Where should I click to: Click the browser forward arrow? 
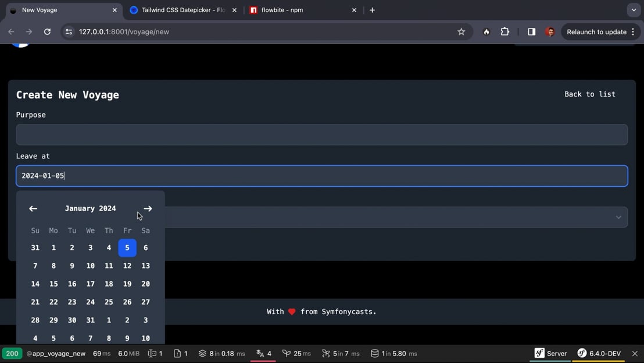[x=28, y=31]
